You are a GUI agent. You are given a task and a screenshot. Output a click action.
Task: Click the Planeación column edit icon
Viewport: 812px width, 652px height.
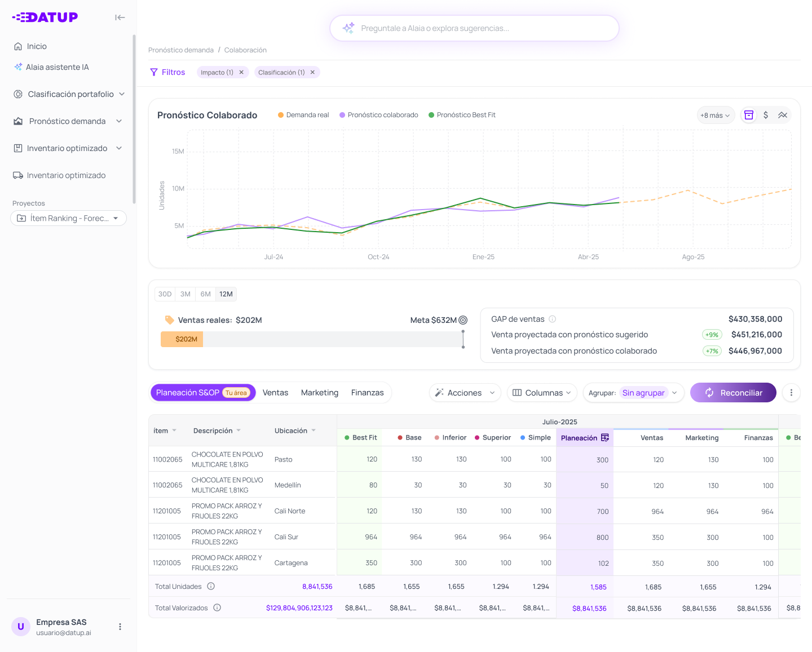(x=605, y=438)
